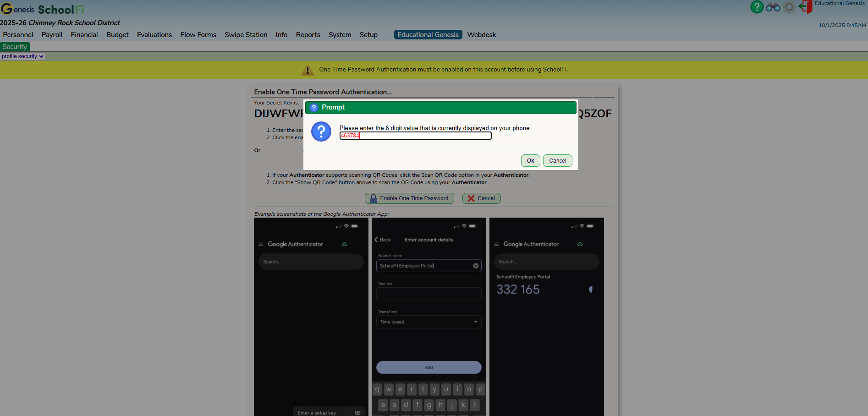868x416 pixels.
Task: Click the screenshot showing code 332 165
Action: click(x=546, y=317)
